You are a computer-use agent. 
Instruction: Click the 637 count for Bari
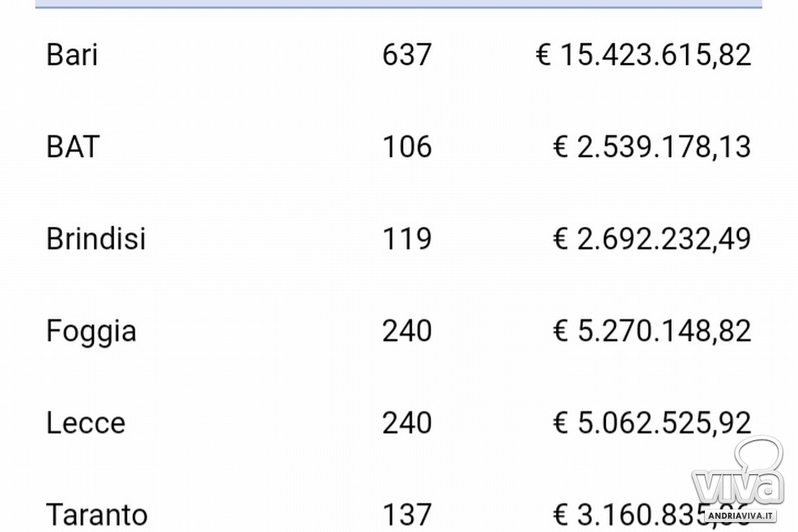click(x=407, y=55)
